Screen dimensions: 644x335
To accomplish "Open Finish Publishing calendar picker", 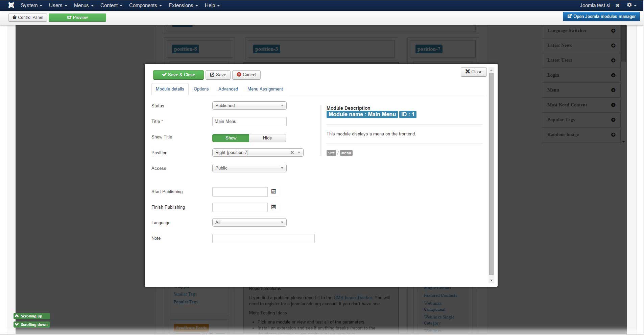I will pos(273,207).
